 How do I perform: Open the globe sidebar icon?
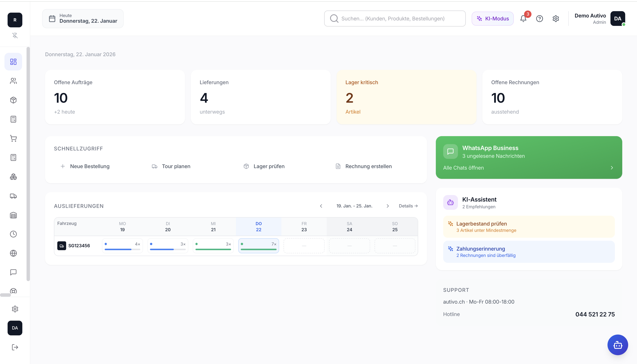click(x=13, y=253)
